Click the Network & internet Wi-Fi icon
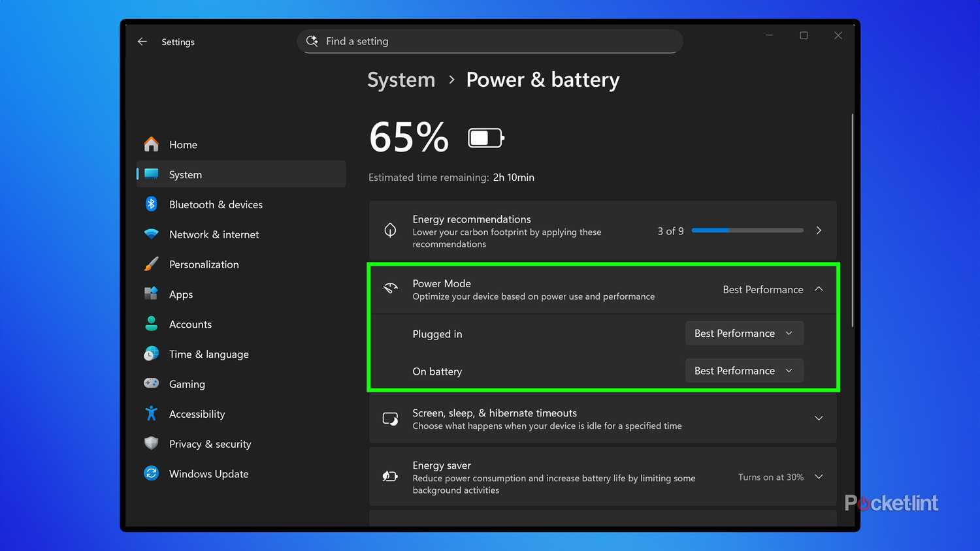Screen dimensions: 980x551 [x=151, y=234]
